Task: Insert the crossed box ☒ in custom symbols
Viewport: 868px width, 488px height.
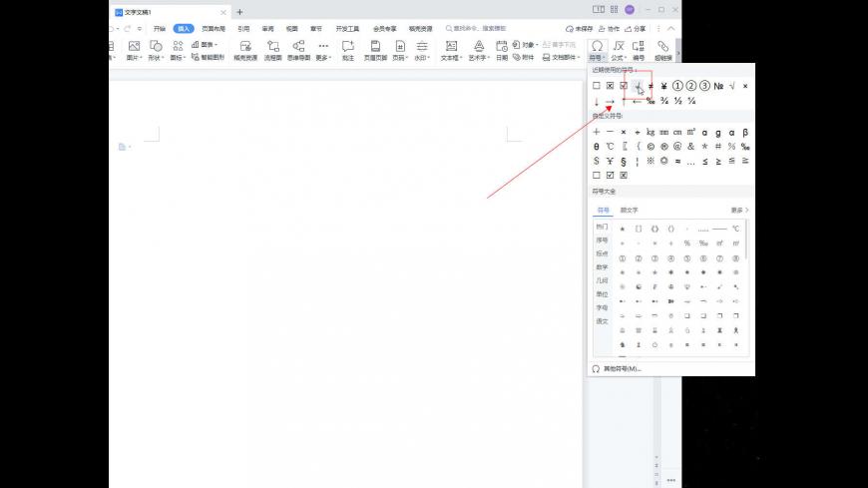Action: (x=624, y=175)
